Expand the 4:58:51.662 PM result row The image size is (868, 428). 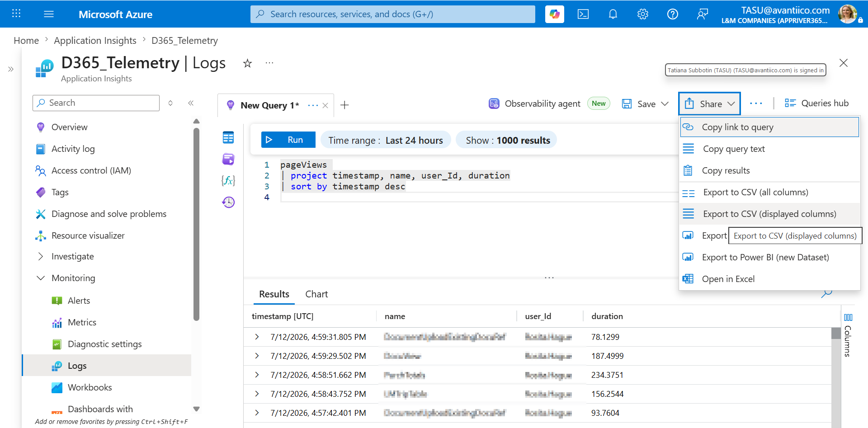[257, 375]
